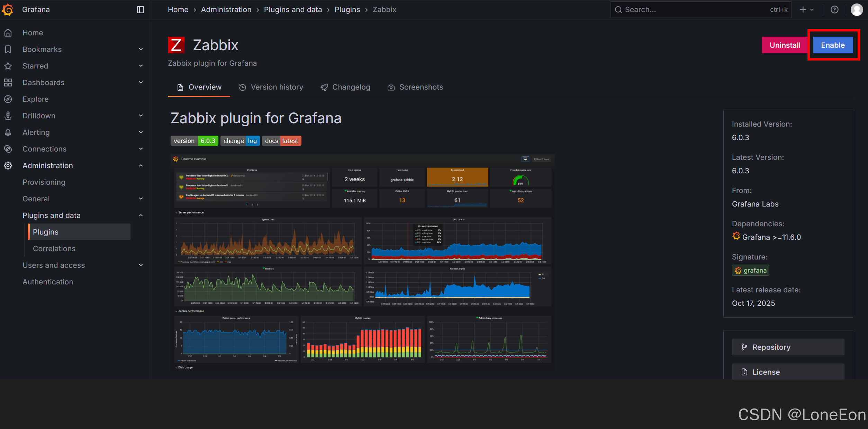Toggle the sidebar collapse button
The image size is (868, 429).
pos(140,9)
